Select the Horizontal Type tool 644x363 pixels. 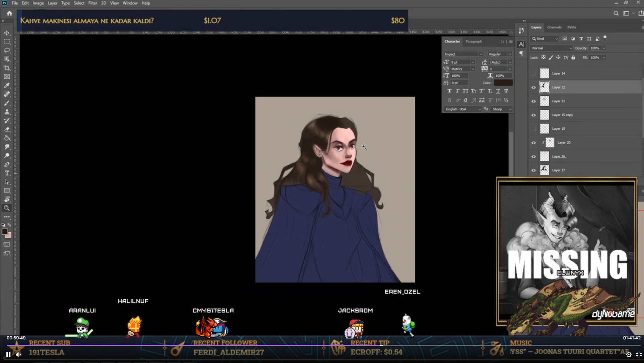coord(7,173)
